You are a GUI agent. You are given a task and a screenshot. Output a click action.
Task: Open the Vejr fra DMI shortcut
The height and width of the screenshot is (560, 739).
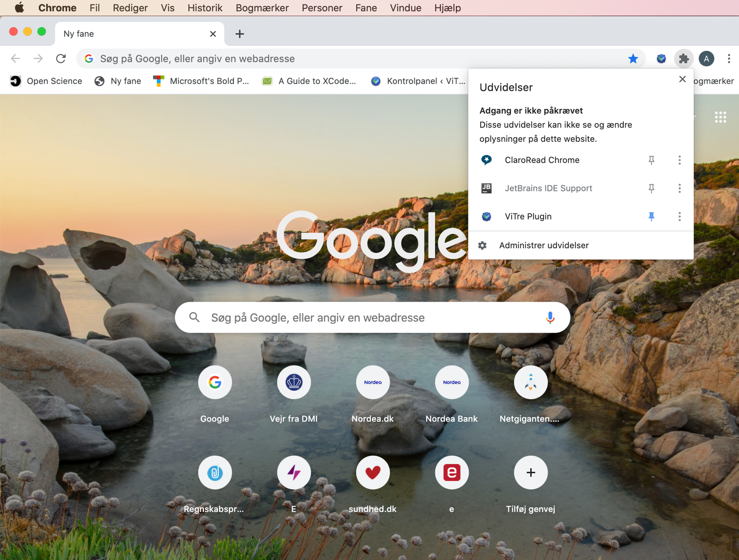[294, 383]
